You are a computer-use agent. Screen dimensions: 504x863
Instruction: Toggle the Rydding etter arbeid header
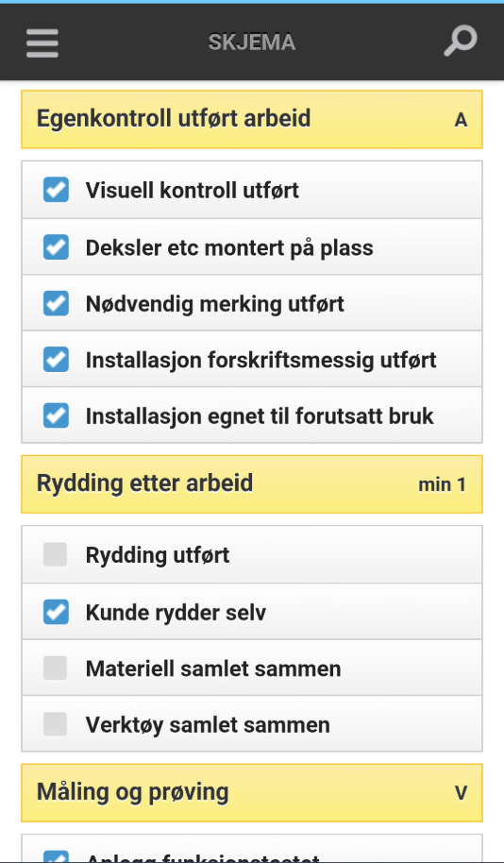252,484
